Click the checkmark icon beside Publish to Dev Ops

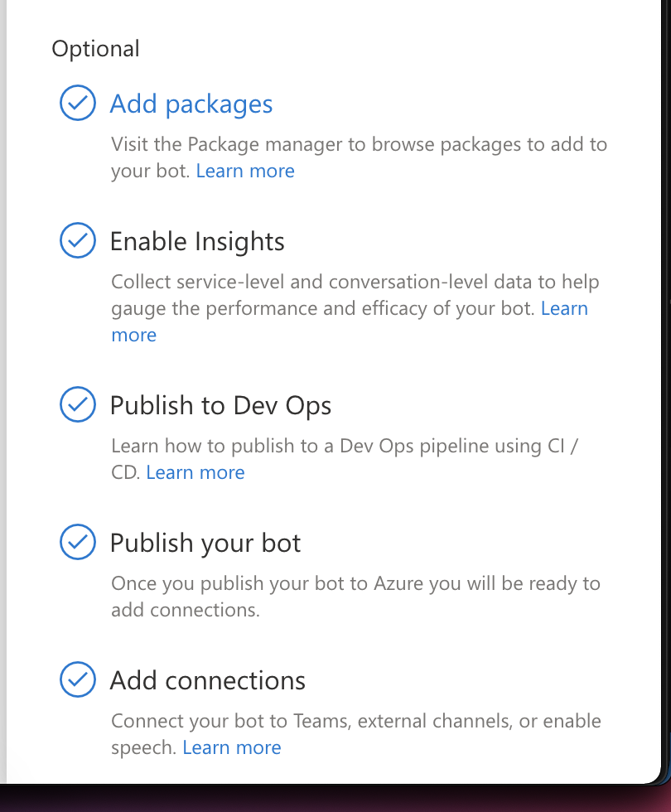pos(78,404)
